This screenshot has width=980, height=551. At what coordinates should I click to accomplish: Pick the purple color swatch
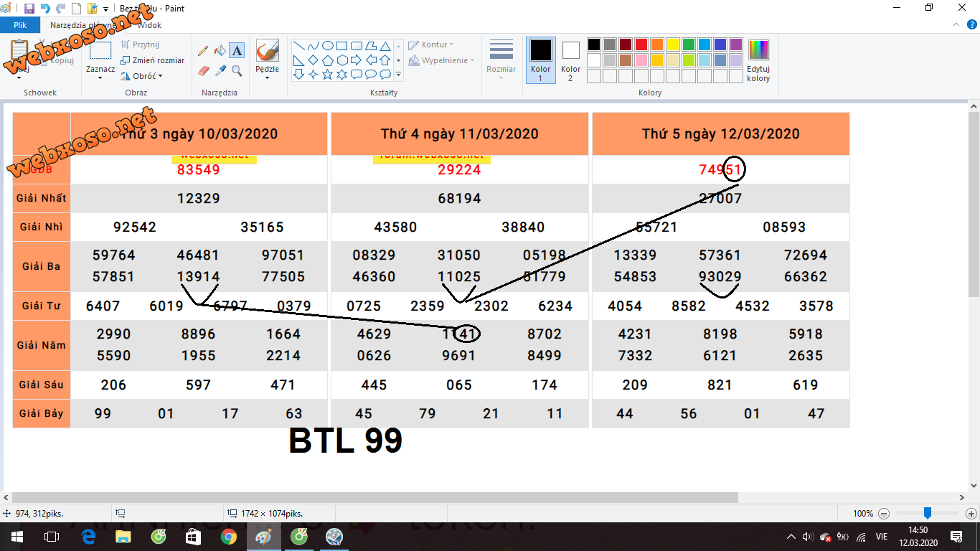[735, 44]
